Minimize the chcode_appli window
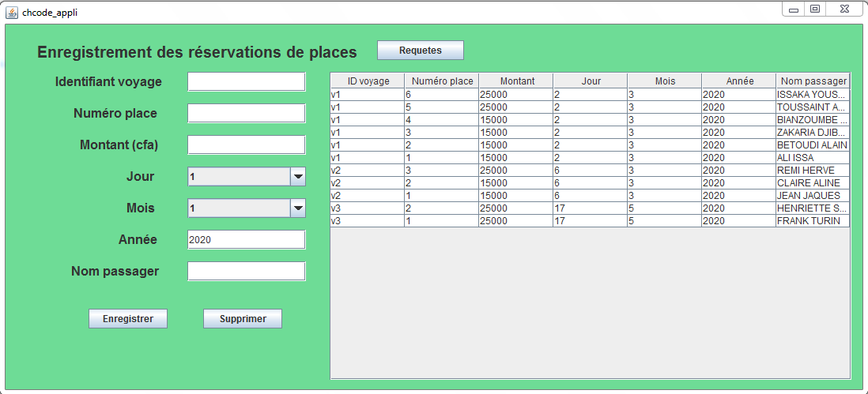The image size is (868, 394). point(793,9)
